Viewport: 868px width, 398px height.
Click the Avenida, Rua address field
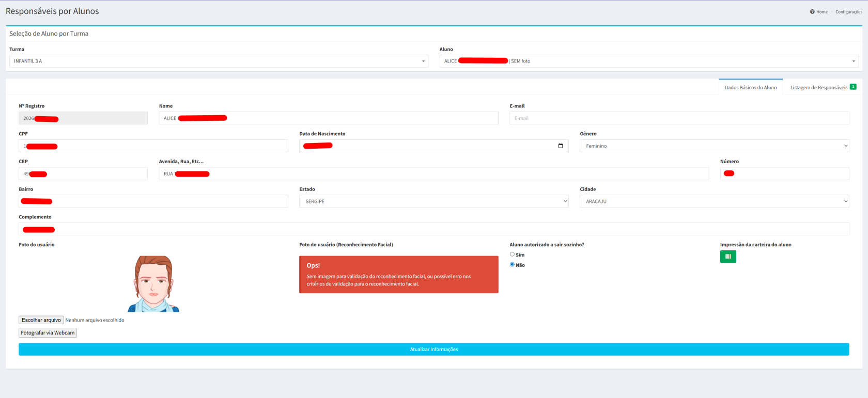coord(434,174)
